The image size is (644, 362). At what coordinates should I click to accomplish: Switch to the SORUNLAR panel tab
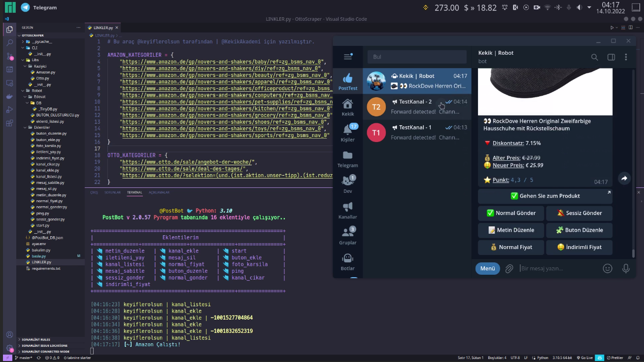coord(112,192)
